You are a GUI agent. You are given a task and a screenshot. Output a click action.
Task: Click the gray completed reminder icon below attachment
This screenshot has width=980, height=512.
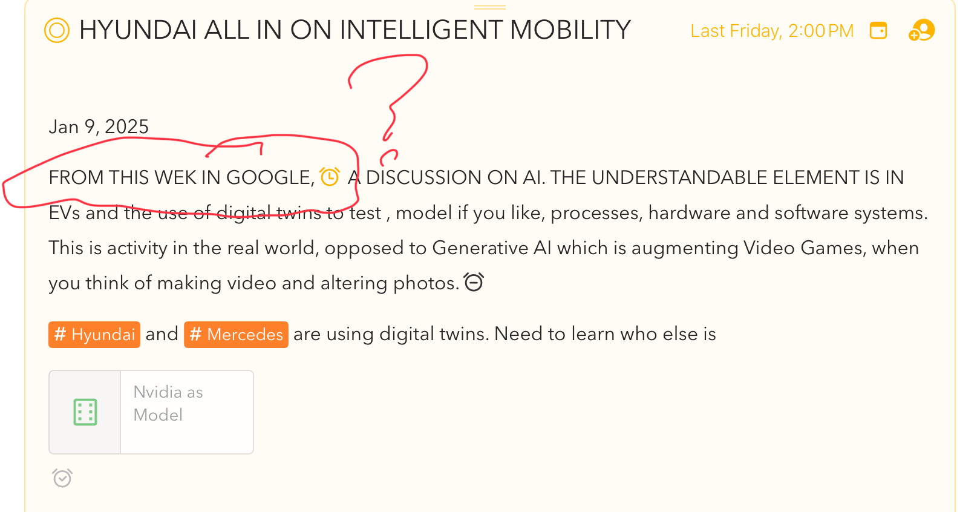click(x=62, y=478)
